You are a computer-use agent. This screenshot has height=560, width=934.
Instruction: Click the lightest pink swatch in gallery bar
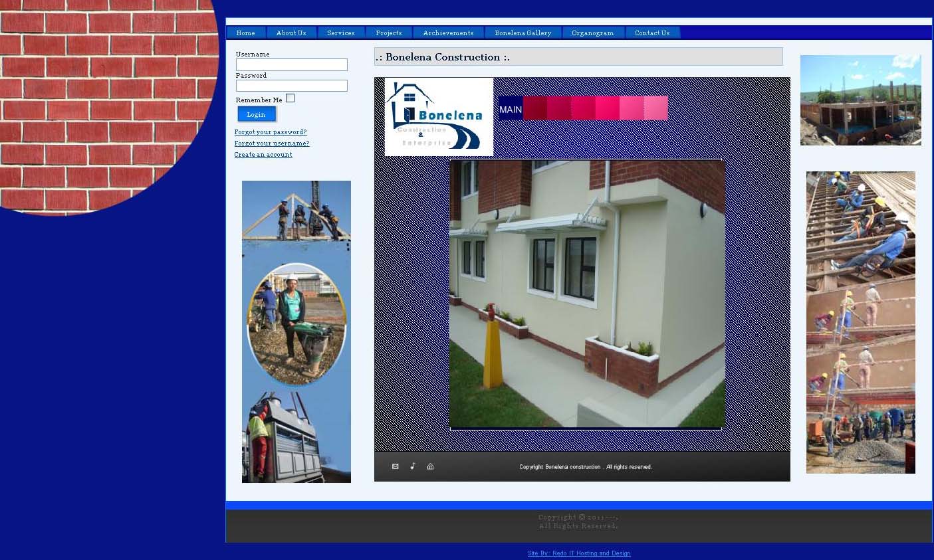[655, 108]
